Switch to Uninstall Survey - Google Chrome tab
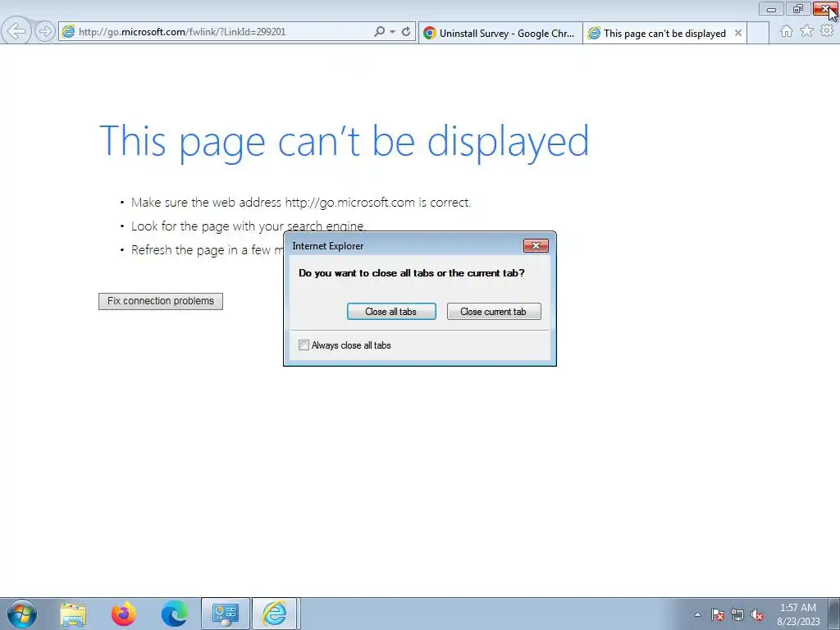840x630 pixels. click(x=500, y=33)
